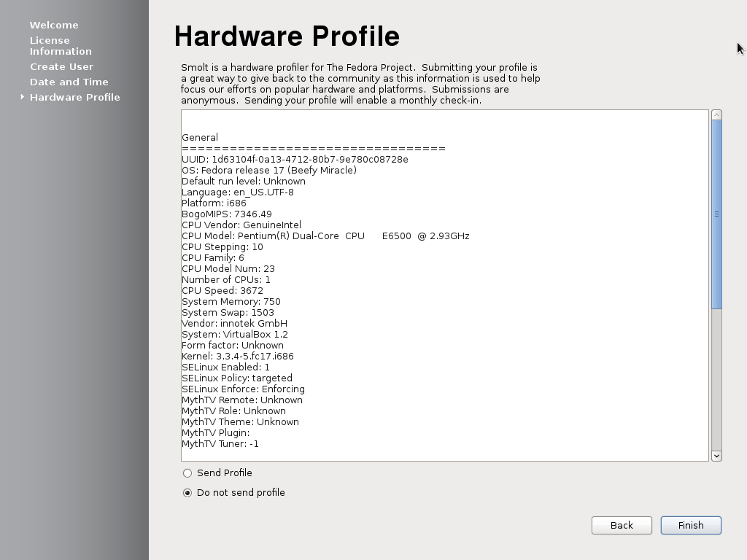Open License Information step in sidebar
The image size is (747, 560).
(x=61, y=46)
